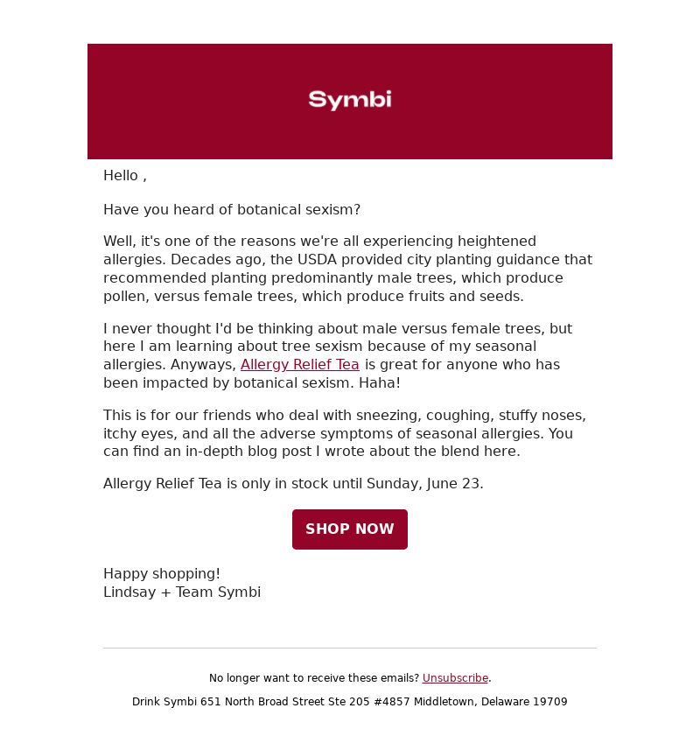
Task: Click the paragraph starting 'I never thought'
Action: tap(338, 355)
